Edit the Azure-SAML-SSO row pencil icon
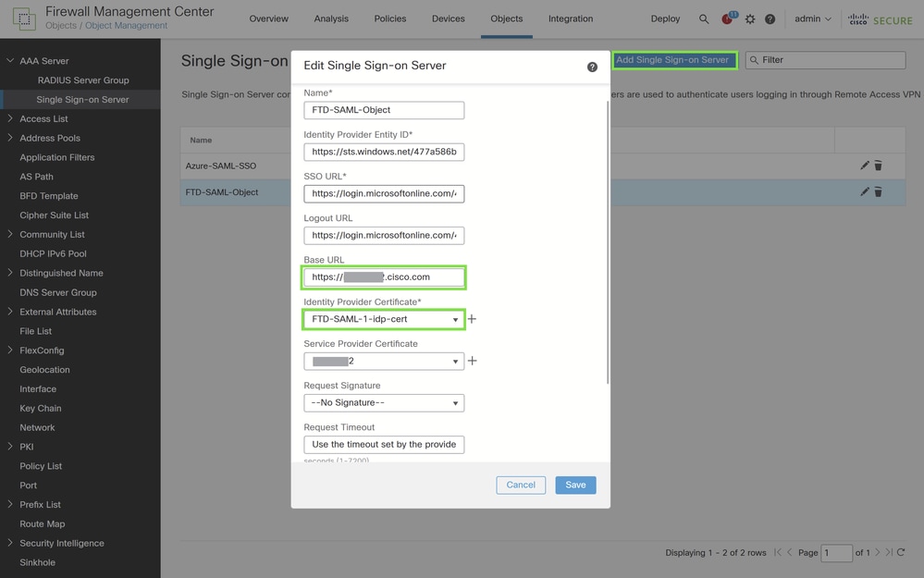 865,166
